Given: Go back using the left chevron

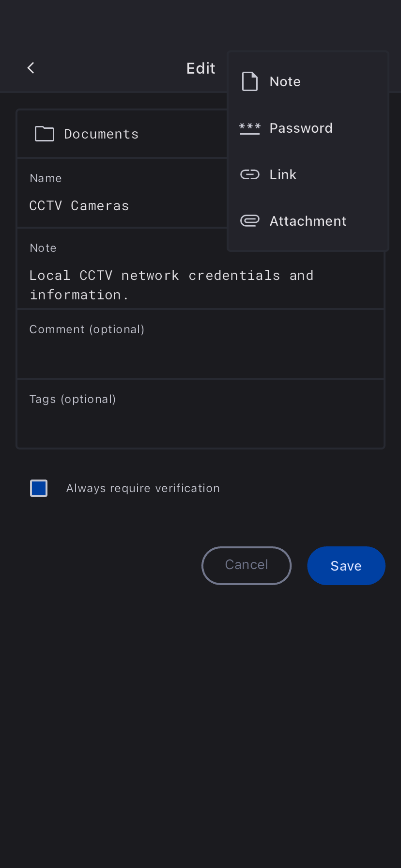Looking at the screenshot, I should (x=31, y=68).
